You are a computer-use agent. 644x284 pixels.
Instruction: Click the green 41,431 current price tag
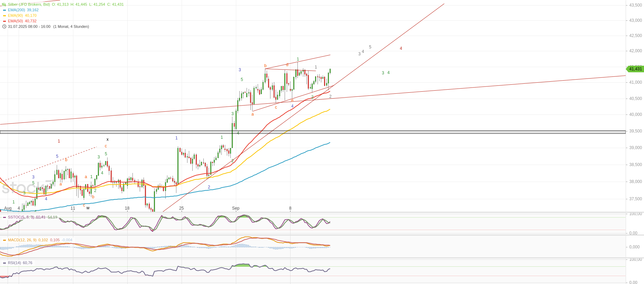coord(635,69)
